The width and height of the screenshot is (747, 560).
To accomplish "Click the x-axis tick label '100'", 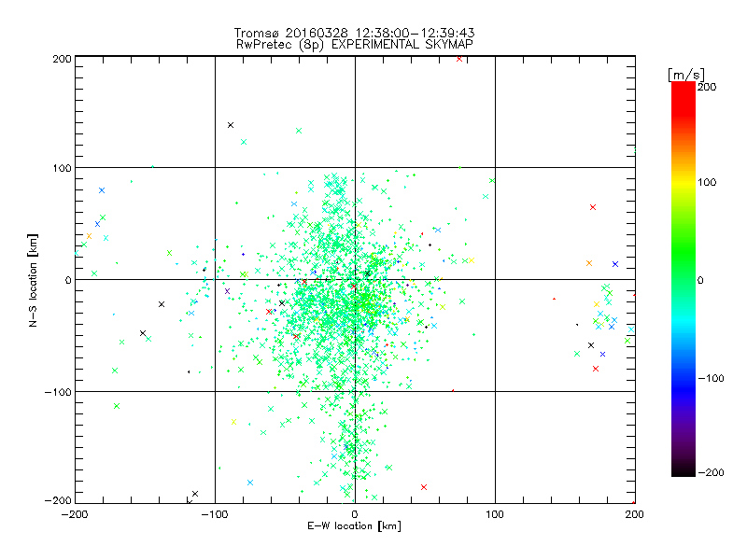I will [x=495, y=514].
